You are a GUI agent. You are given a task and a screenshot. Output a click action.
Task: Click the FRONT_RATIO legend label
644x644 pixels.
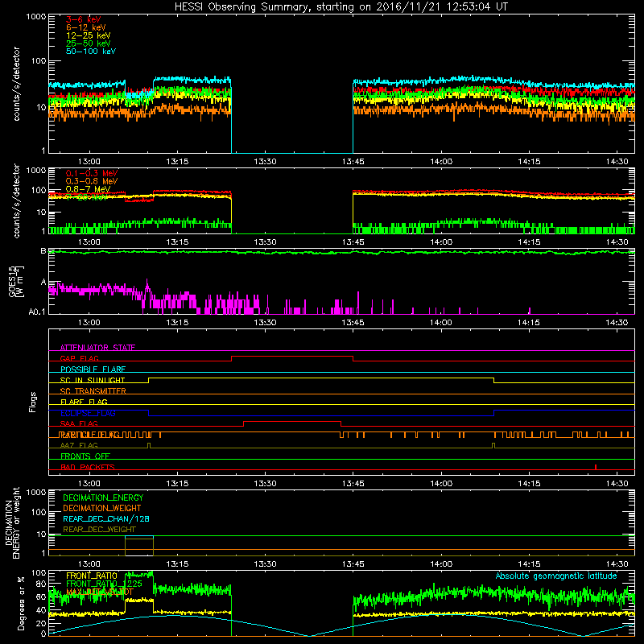[92, 576]
